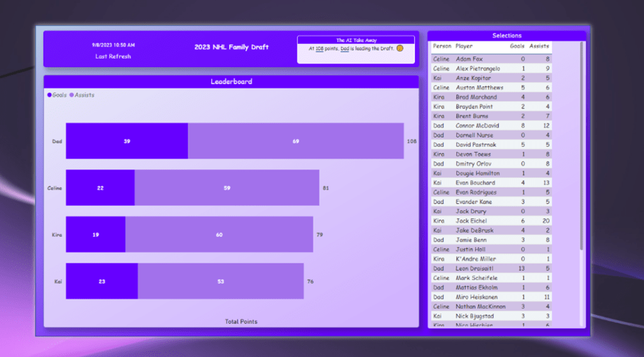Click the Auston Matthews row
The image size is (644, 357).
point(492,87)
